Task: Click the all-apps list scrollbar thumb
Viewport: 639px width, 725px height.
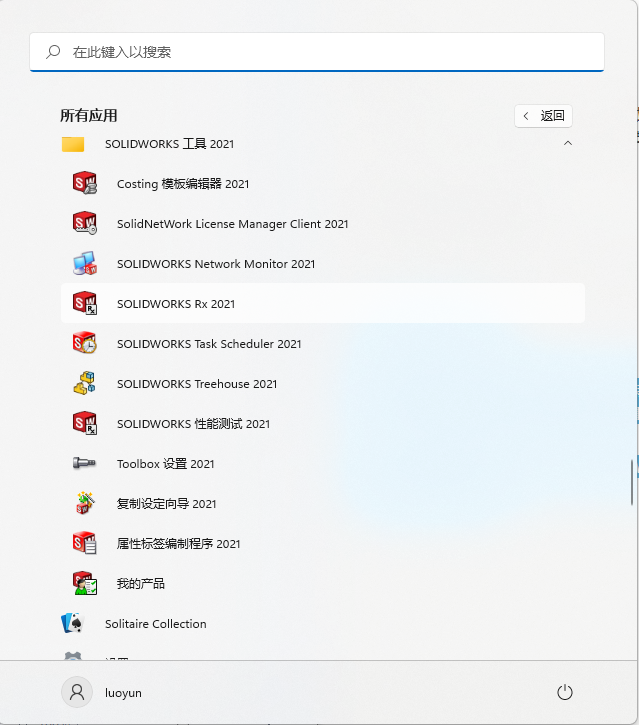Action: tap(631, 482)
